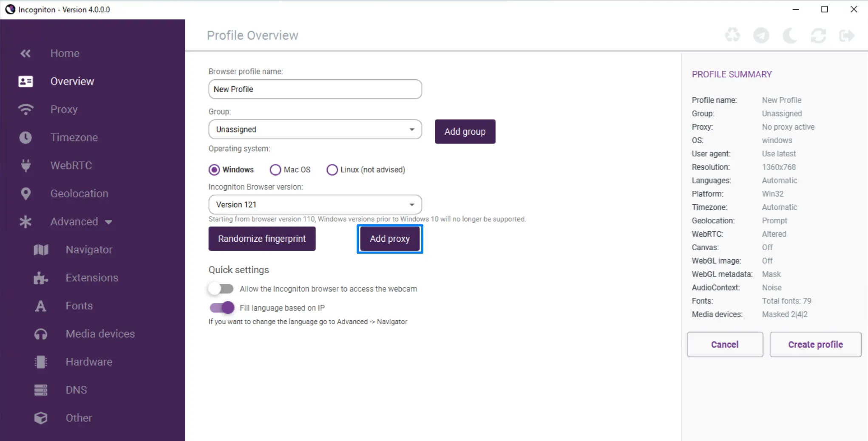Collapse the Advanced submenu arrow
Screen dimensions: 868x441
109,222
